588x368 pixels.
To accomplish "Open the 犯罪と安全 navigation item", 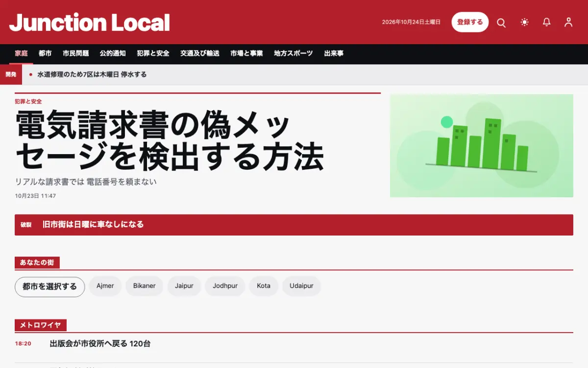I will pos(153,53).
